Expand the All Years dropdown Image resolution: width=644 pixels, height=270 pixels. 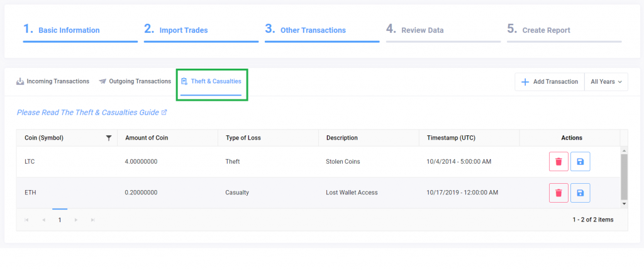606,82
